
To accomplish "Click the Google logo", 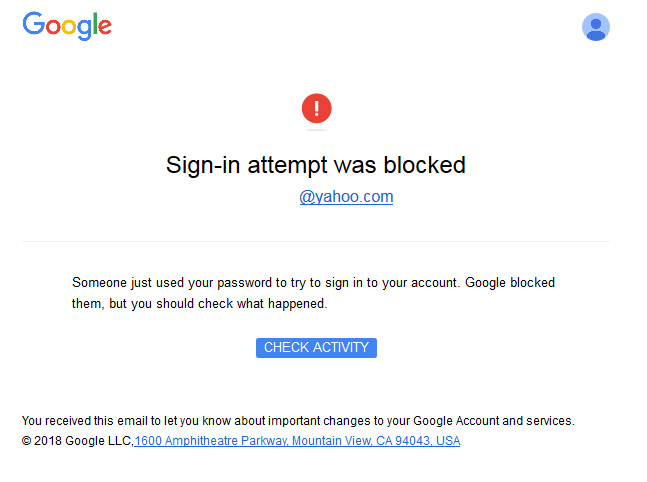I will [x=67, y=26].
